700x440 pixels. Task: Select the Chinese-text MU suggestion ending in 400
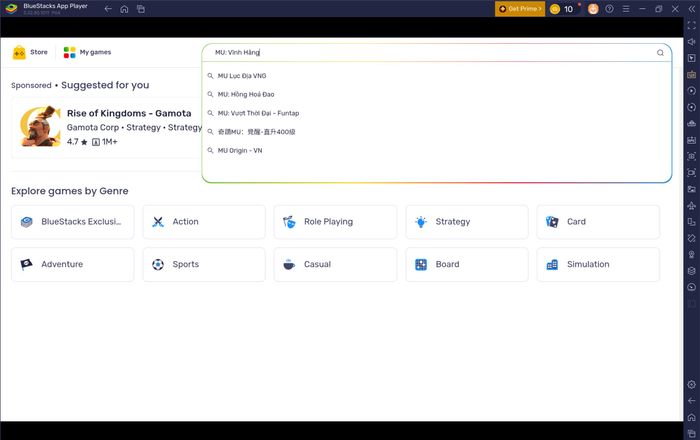click(x=256, y=132)
